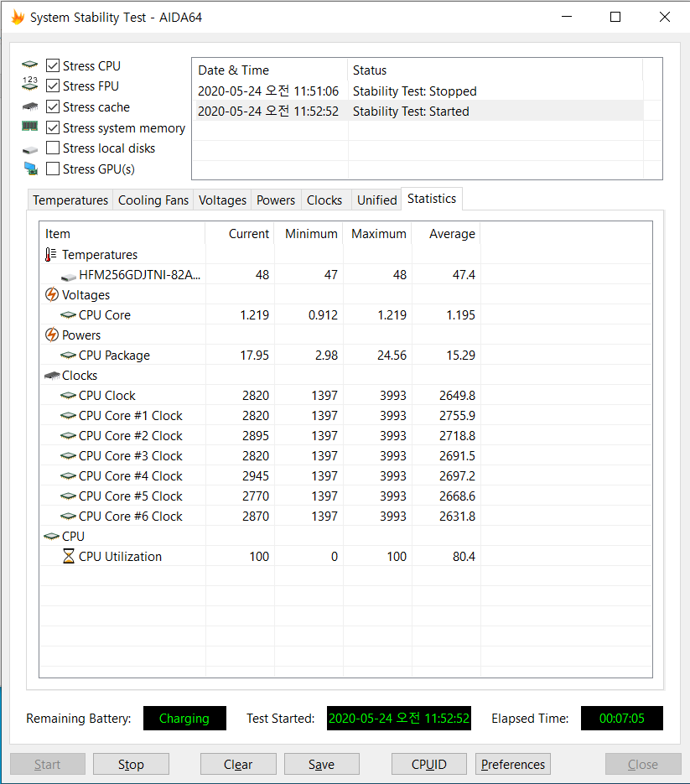Screen dimensions: 690x784
Task: Uncheck the Stress system memory checkbox
Action: pyautogui.click(x=53, y=128)
